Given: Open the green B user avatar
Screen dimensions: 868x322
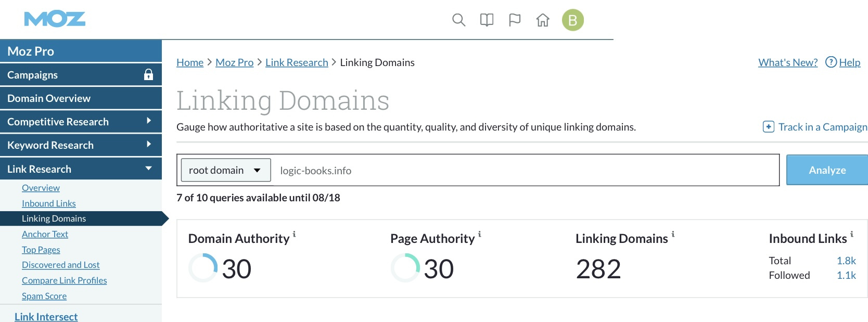Looking at the screenshot, I should [573, 20].
